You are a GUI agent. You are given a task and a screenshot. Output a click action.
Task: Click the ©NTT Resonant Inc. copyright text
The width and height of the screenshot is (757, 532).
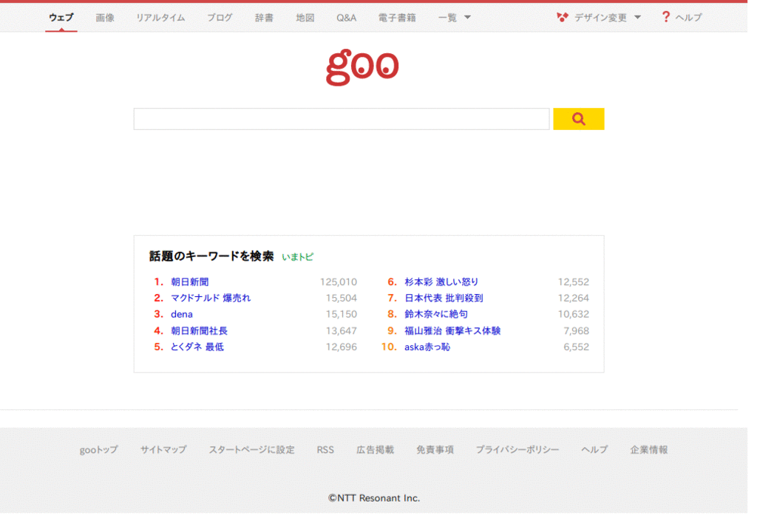[374, 498]
